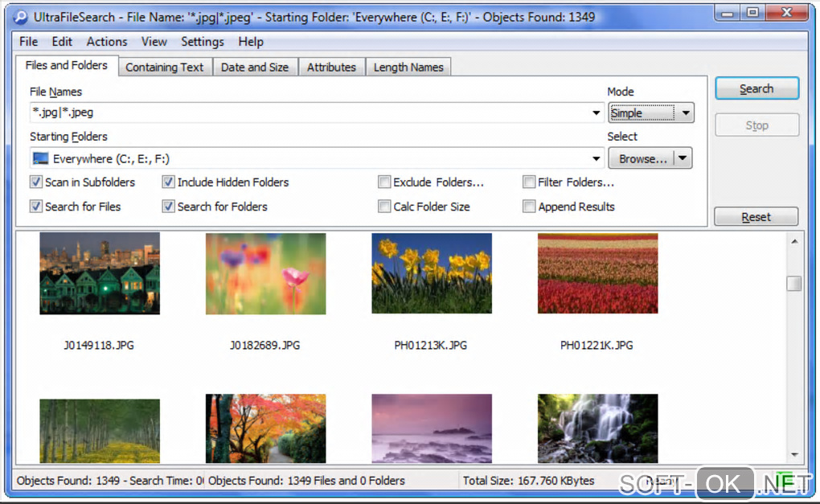Image resolution: width=820 pixels, height=504 pixels.
Task: Open the Browse button dropdown arrow
Action: click(x=683, y=158)
